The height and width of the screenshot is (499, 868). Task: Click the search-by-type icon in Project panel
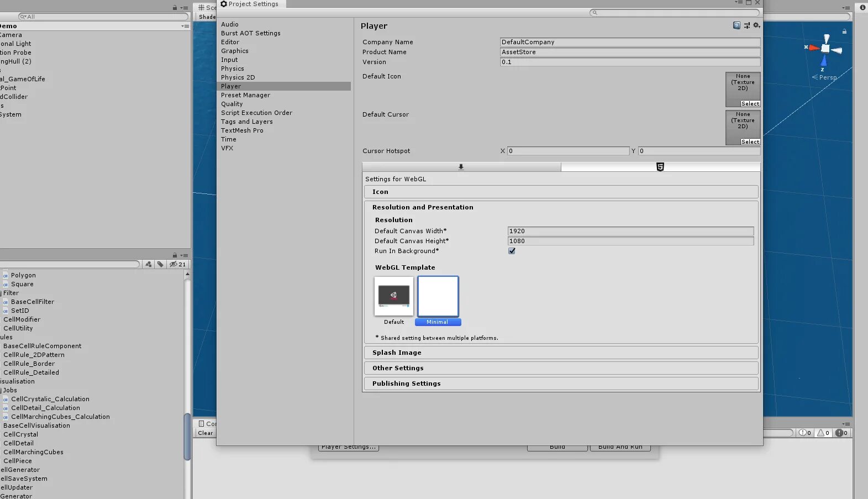pos(149,264)
